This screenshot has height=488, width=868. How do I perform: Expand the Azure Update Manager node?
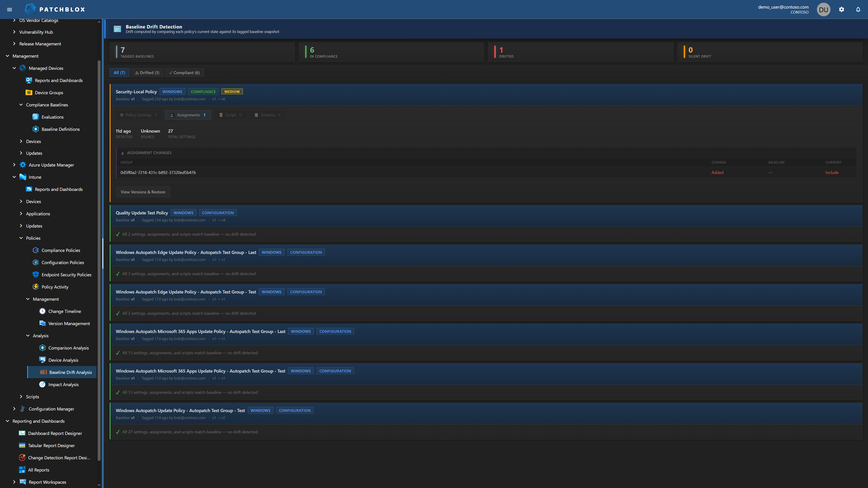14,165
